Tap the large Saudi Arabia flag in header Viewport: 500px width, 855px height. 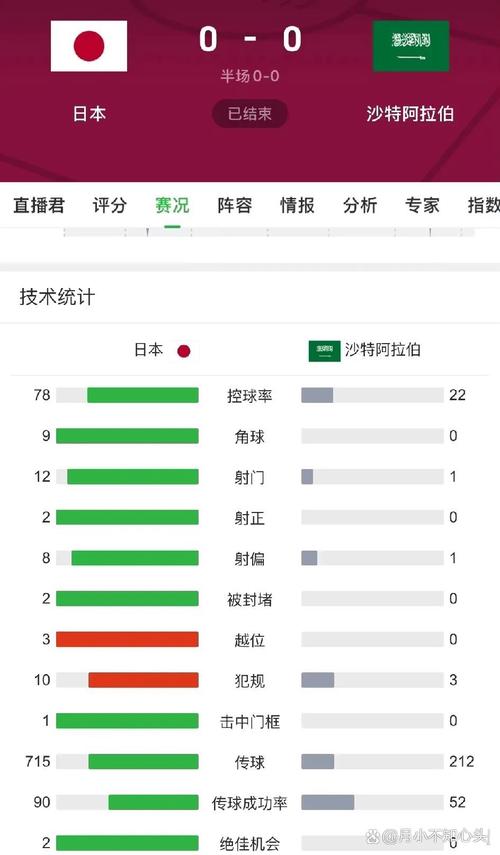411,46
